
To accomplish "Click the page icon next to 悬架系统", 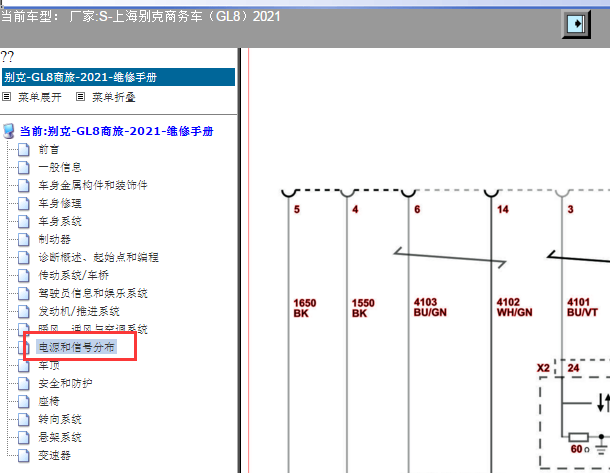I will pyautogui.click(x=24, y=437).
